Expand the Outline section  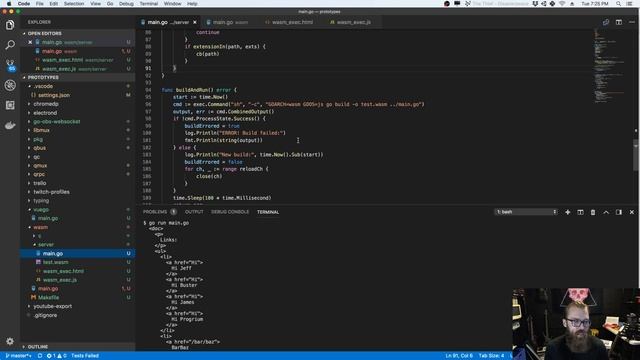click(38, 347)
